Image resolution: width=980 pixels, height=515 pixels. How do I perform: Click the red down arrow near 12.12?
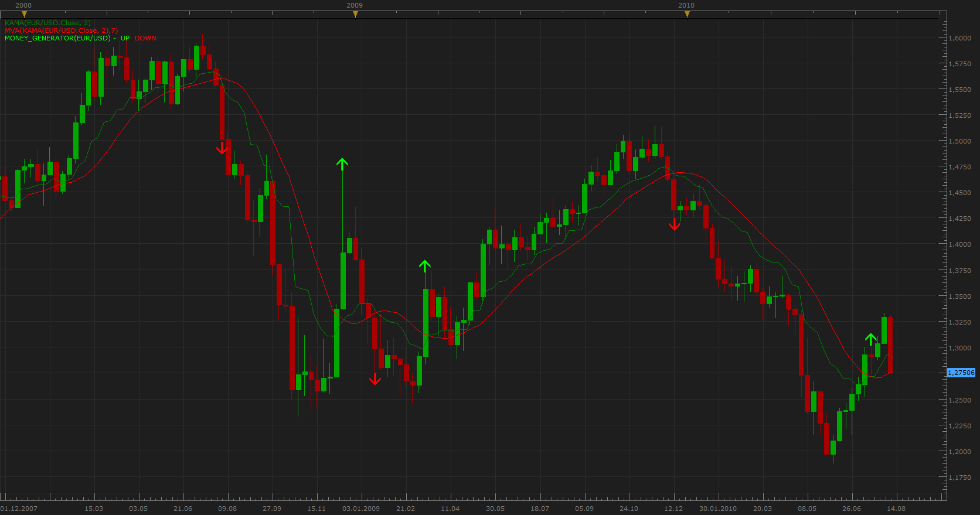click(x=674, y=224)
